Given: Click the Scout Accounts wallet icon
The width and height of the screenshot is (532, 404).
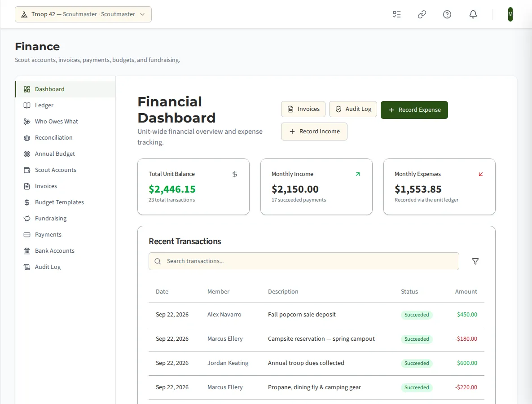Looking at the screenshot, I should point(27,170).
